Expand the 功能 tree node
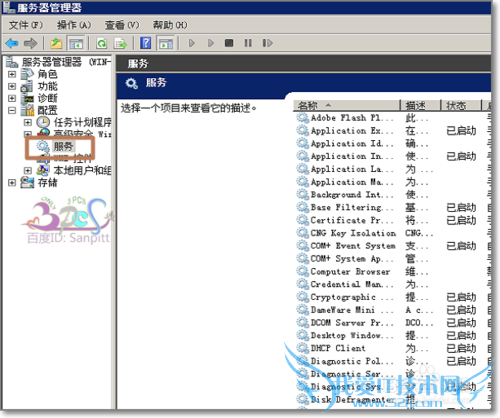This screenshot has width=500, height=418. point(12,86)
